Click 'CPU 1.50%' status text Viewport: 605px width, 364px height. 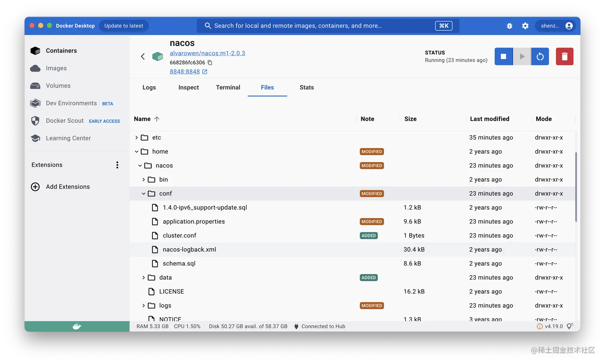pos(187,326)
